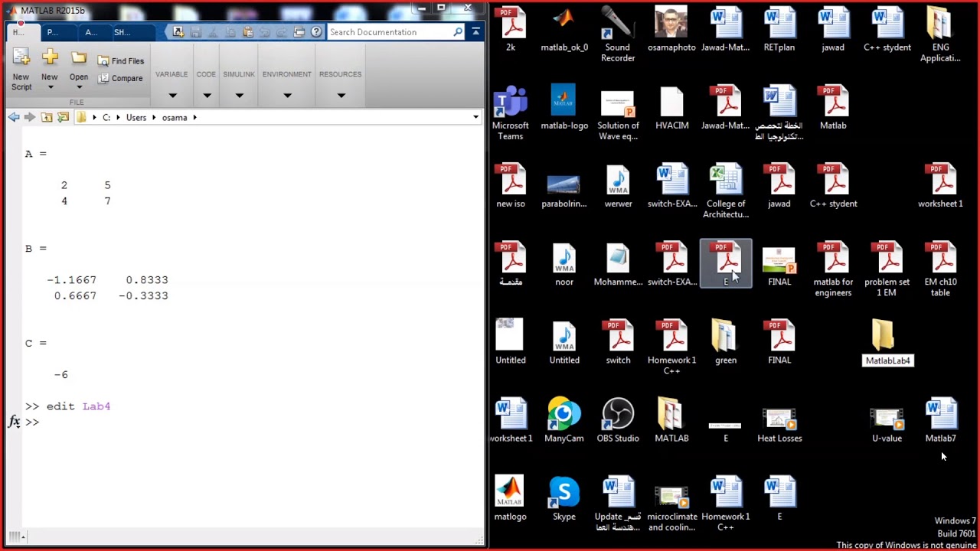Click the Copy icon in quick access toolbar

click(230, 32)
